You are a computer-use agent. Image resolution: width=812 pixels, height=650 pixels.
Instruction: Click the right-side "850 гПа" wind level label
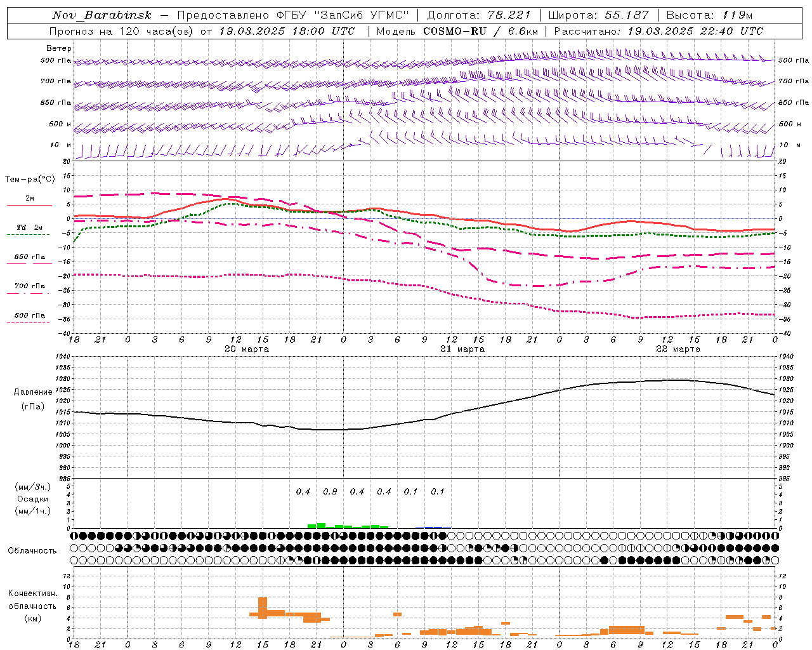coord(794,103)
